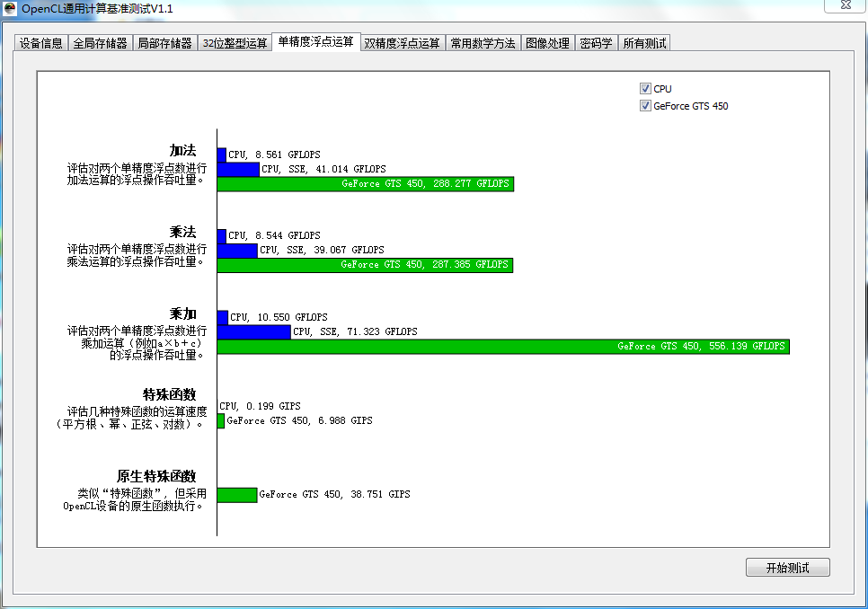Toggle the GeForce GTS 450 checkbox
This screenshot has width=868, height=609.
coord(645,106)
